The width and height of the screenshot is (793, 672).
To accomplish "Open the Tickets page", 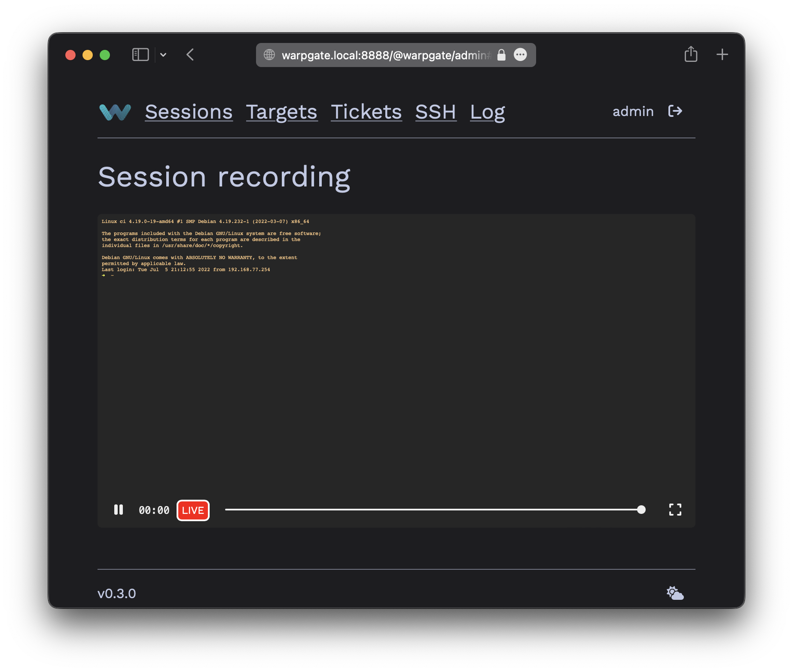I will pyautogui.click(x=366, y=112).
